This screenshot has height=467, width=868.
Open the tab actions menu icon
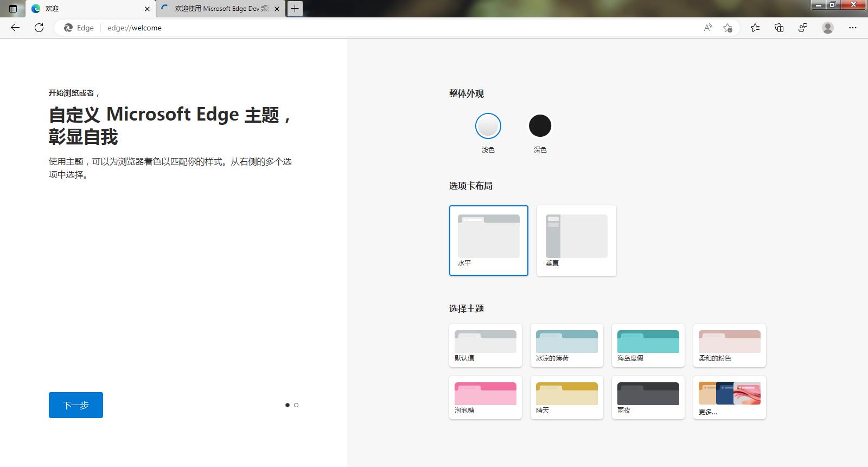[13, 9]
